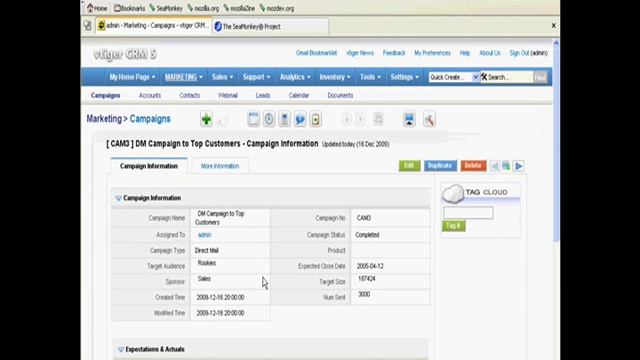
Task: Select the Webmail submenu item
Action: click(227, 96)
